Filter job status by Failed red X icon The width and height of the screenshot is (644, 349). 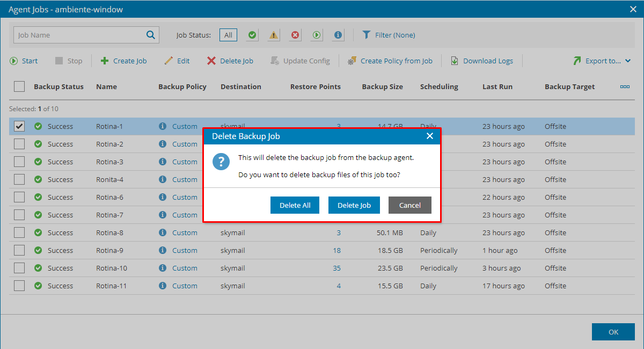point(295,35)
